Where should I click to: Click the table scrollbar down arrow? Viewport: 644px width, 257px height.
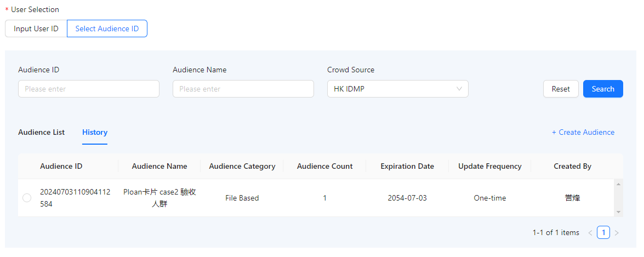(x=619, y=212)
